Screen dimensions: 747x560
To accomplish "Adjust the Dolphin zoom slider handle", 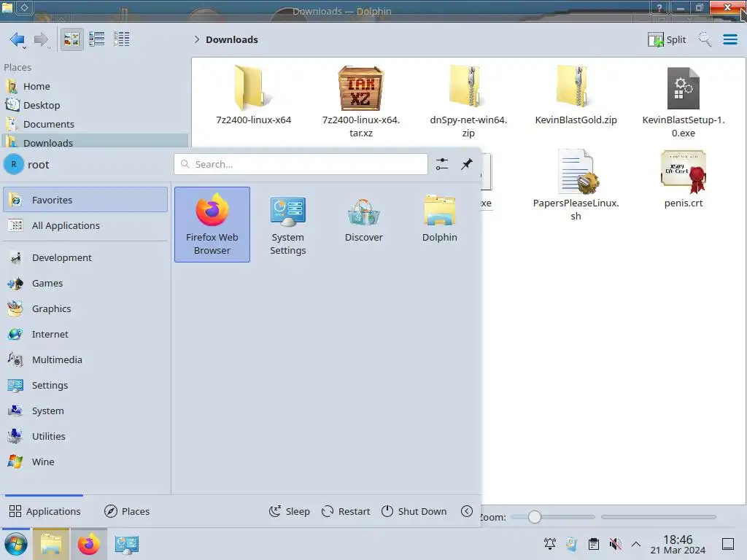I will click(535, 517).
